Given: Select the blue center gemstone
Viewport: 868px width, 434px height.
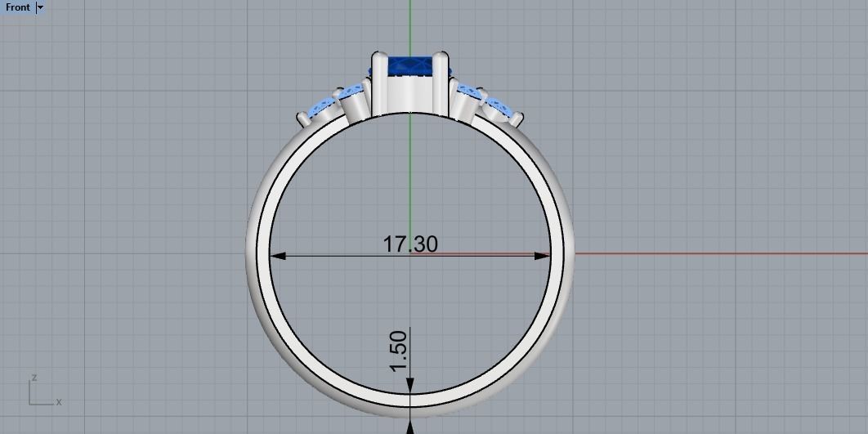Looking at the screenshot, I should pos(409,67).
